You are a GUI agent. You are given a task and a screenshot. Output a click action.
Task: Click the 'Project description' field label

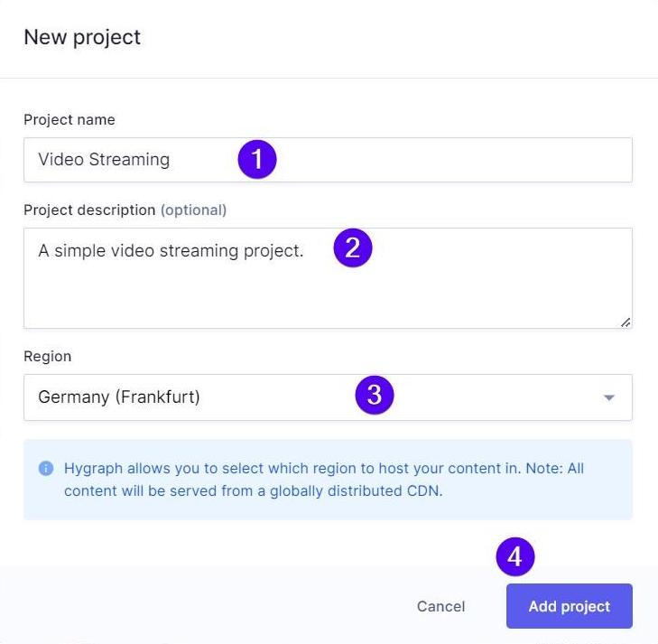point(89,210)
